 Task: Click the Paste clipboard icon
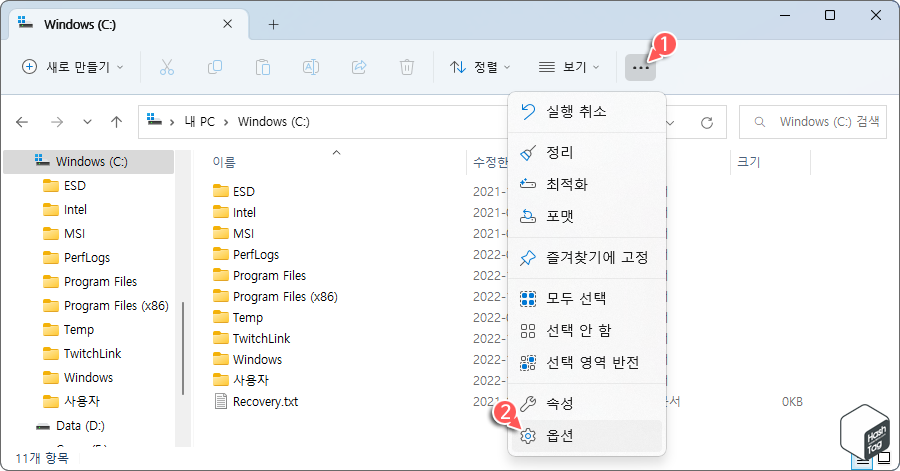pos(263,67)
